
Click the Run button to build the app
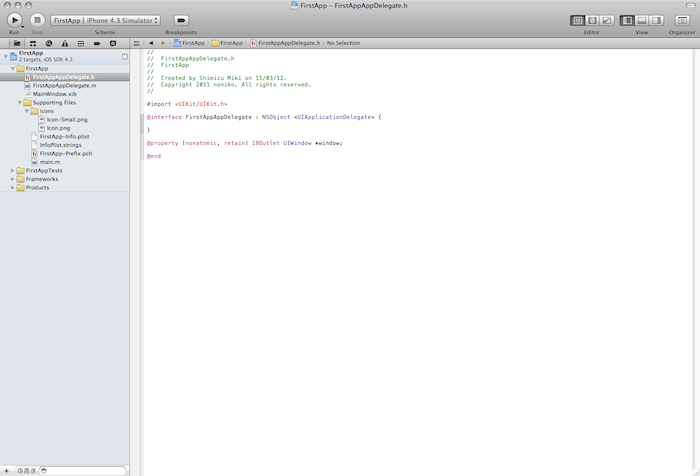[x=14, y=20]
